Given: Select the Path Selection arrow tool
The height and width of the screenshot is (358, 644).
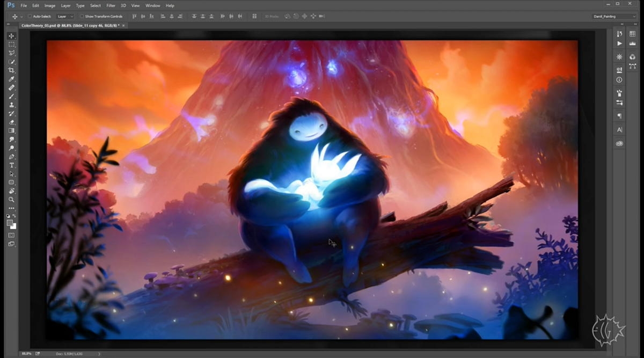Looking at the screenshot, I should point(11,174).
